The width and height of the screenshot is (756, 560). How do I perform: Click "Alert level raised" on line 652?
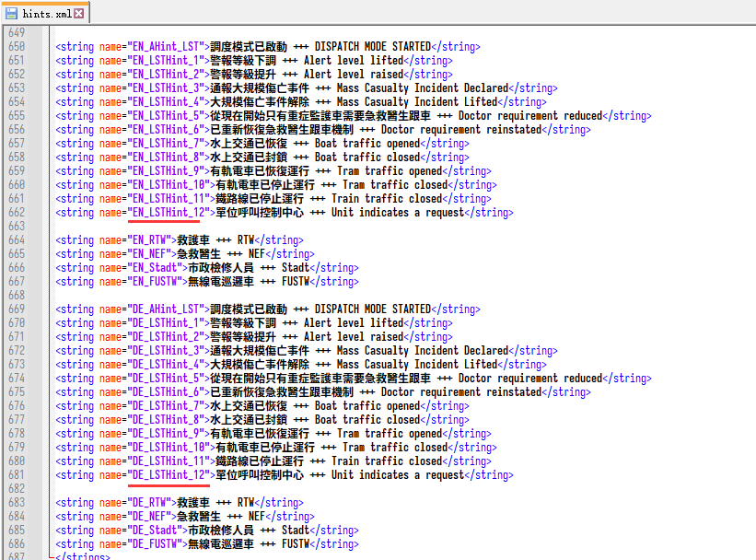pyautogui.click(x=354, y=75)
